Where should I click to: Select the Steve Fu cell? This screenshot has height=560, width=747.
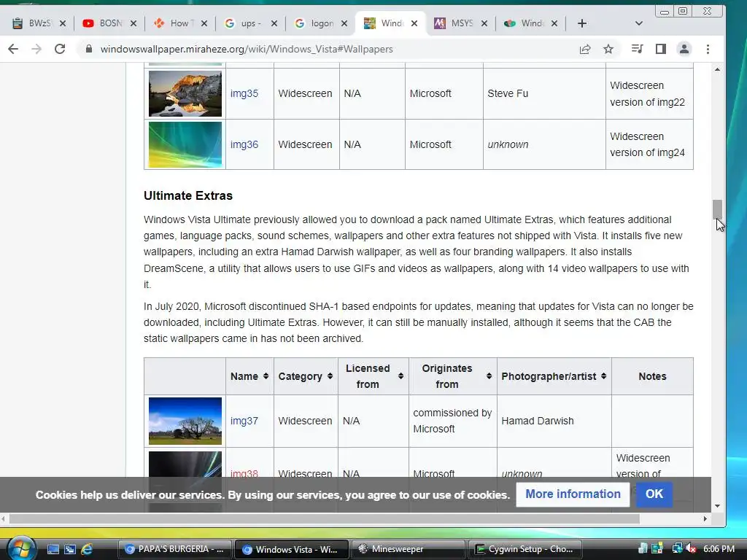[x=544, y=93]
